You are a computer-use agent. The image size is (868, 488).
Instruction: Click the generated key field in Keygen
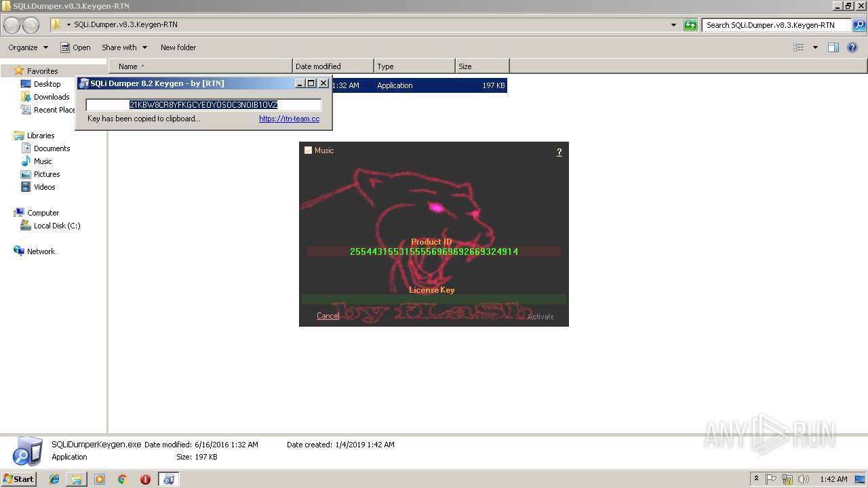(203, 105)
